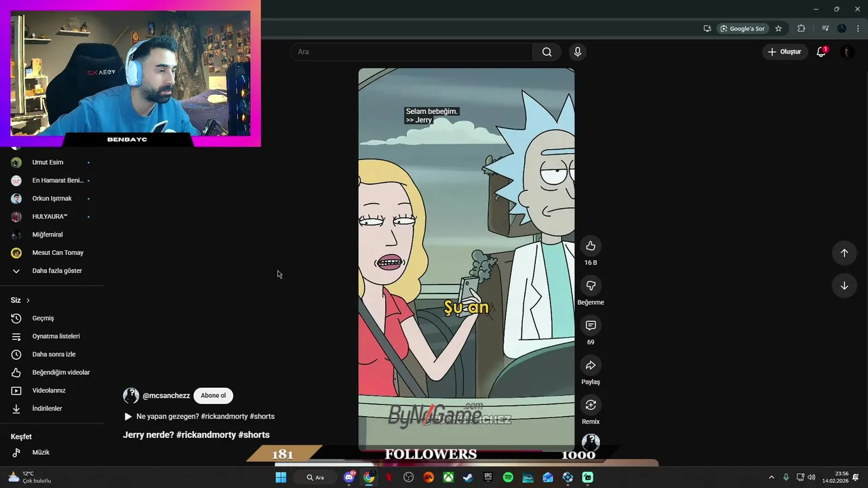The width and height of the screenshot is (868, 488).
Task: Click the bookmark star in address bar
Action: click(778, 28)
